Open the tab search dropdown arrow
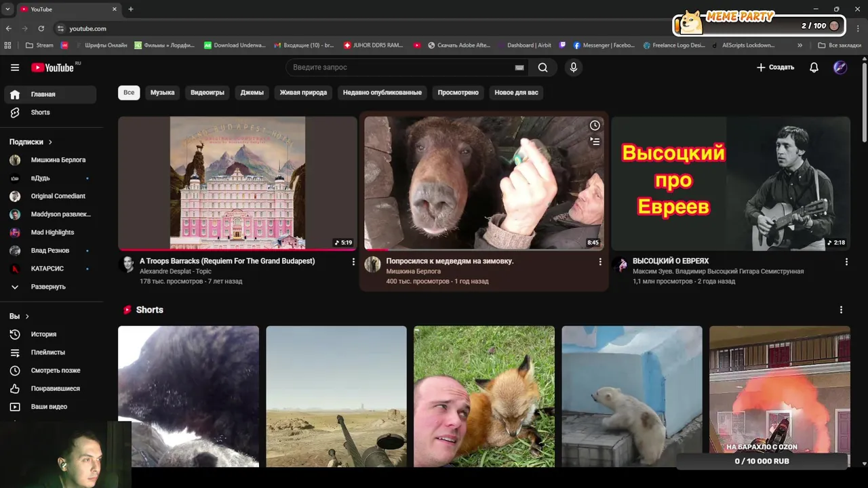 [7, 9]
